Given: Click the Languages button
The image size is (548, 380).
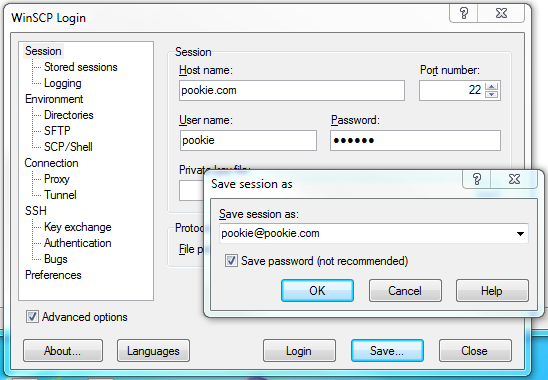Looking at the screenshot, I should coord(153,350).
